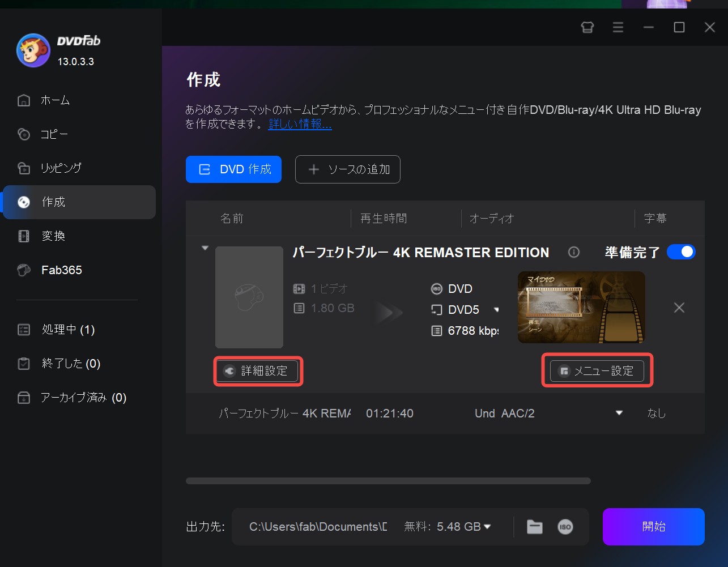Collapse the source row disclosure triangle
Screen dimensions: 728x567
(x=205, y=248)
